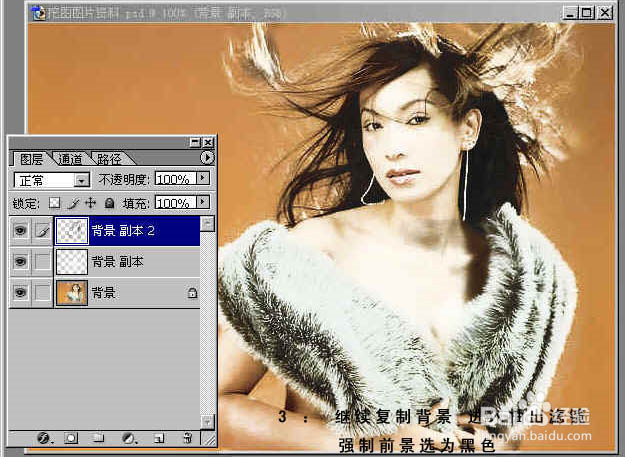Add a layer mask
The width and height of the screenshot is (625, 457).
coord(71,438)
